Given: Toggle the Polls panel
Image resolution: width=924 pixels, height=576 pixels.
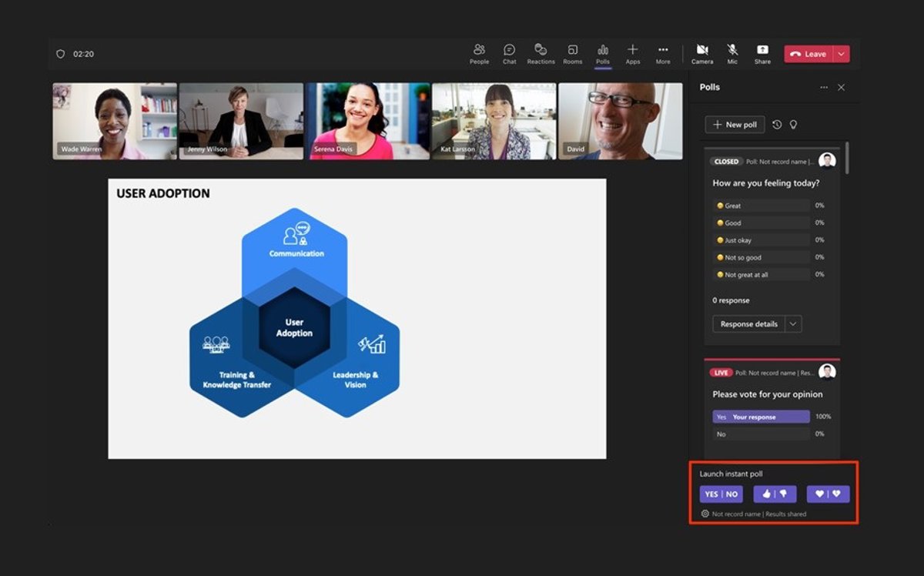Looking at the screenshot, I should [603, 53].
